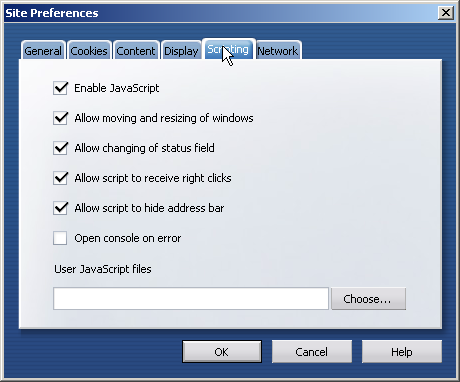
Task: Disable moving and resizing of windows
Action: pos(60,118)
